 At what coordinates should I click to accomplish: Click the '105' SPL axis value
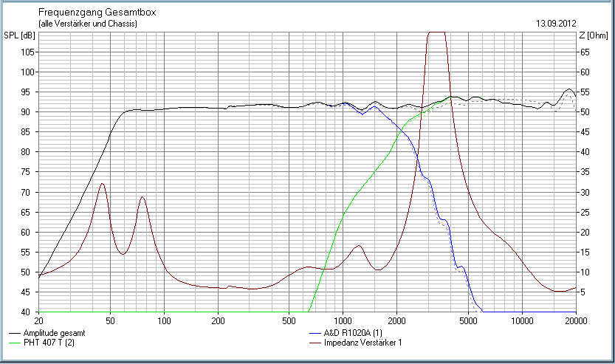28,52
